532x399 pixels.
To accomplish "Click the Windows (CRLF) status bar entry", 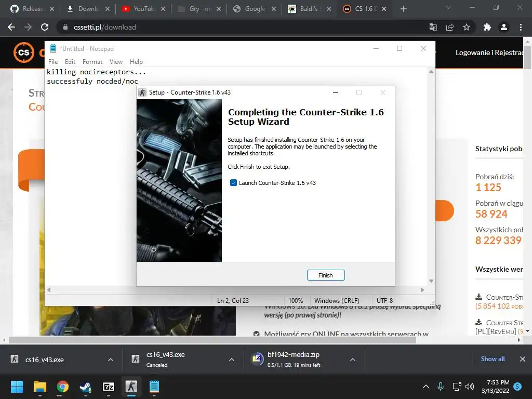I will (337, 301).
